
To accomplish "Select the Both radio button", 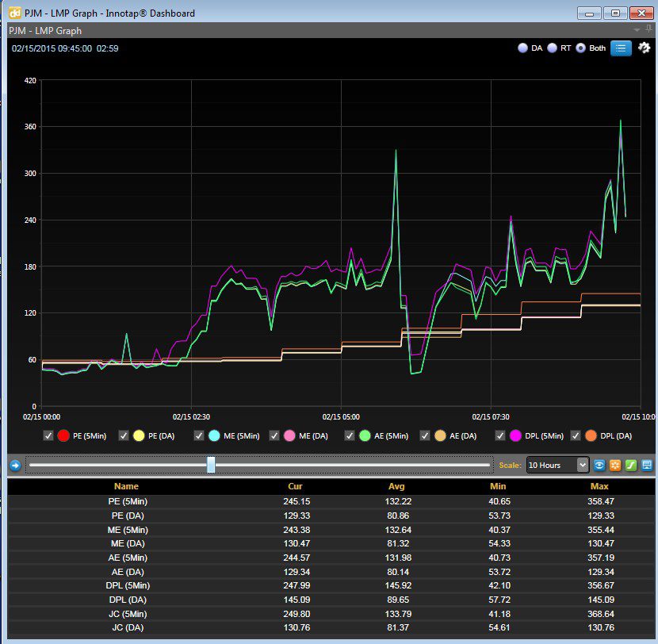I will pos(580,48).
